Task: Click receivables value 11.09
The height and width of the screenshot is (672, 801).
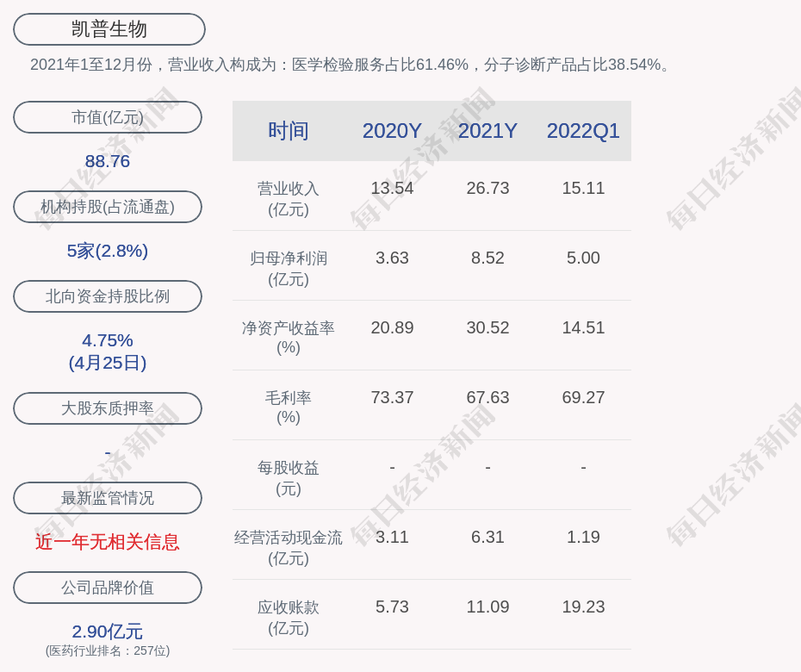Action: 487,607
